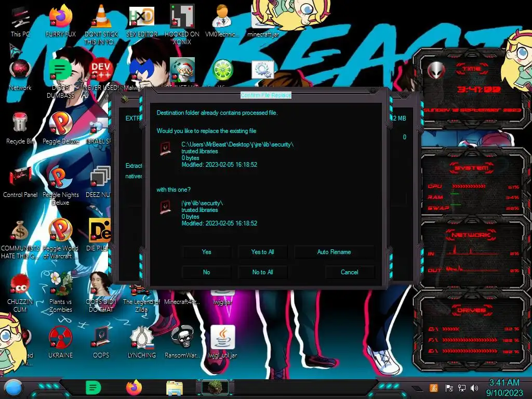Launch Peggle World of Warcraft shortcut
This screenshot has width=532, height=399.
coord(60,239)
